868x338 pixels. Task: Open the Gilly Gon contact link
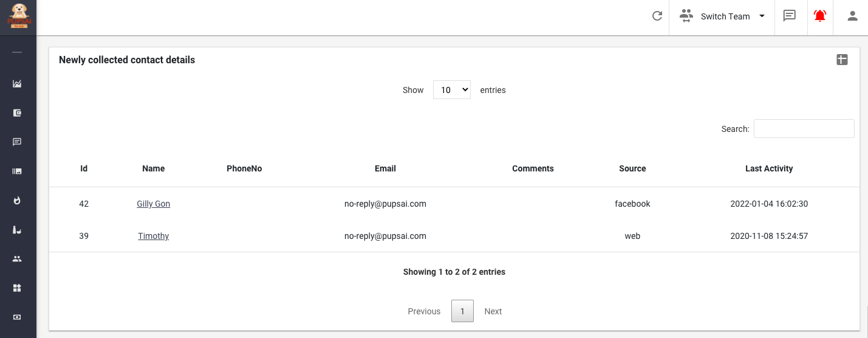click(153, 204)
